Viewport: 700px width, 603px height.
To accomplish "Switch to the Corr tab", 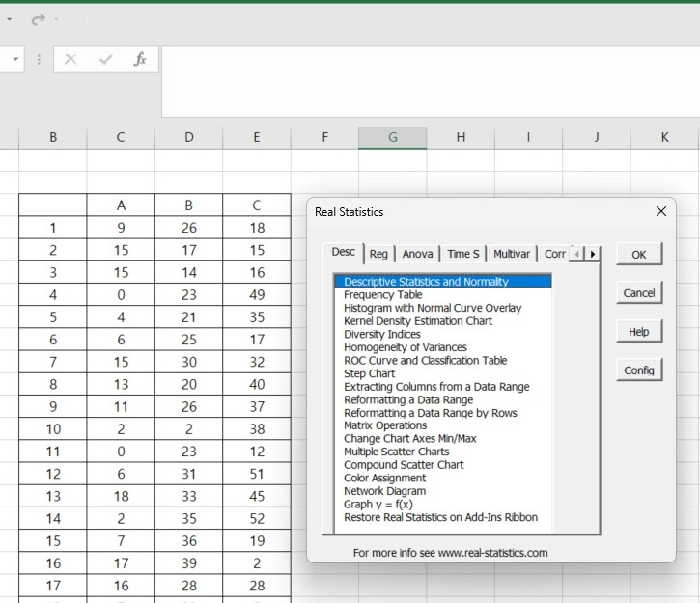I will (554, 254).
